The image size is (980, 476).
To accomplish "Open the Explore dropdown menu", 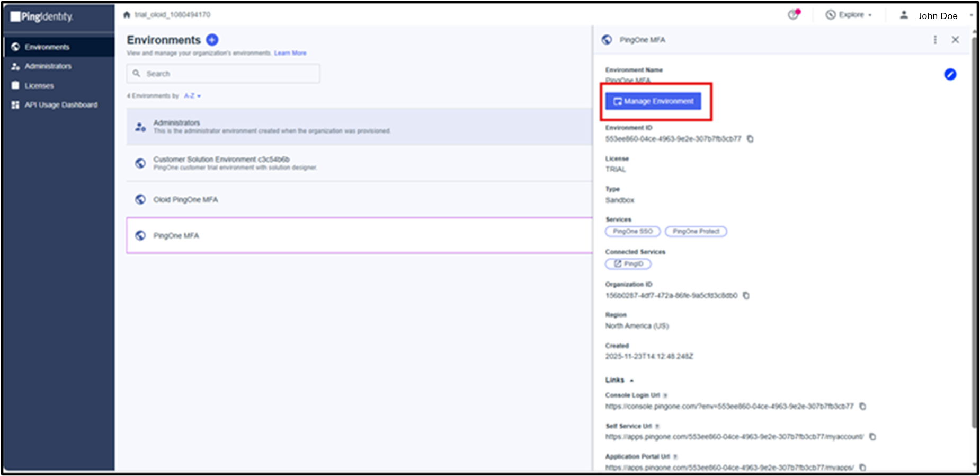I will pyautogui.click(x=849, y=15).
